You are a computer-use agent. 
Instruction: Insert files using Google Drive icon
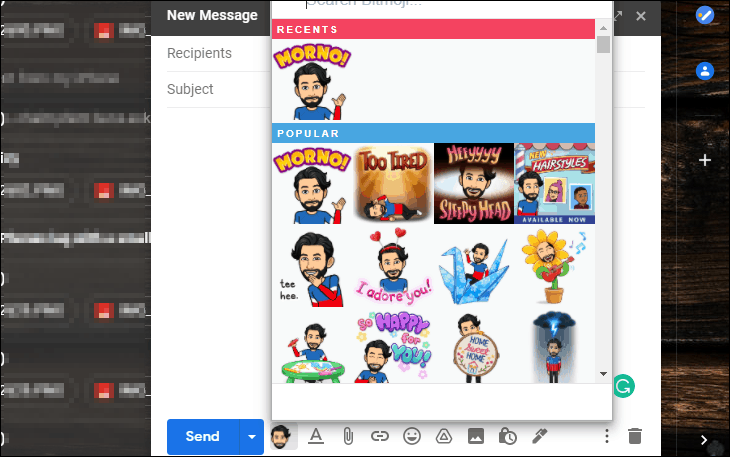[x=444, y=437]
